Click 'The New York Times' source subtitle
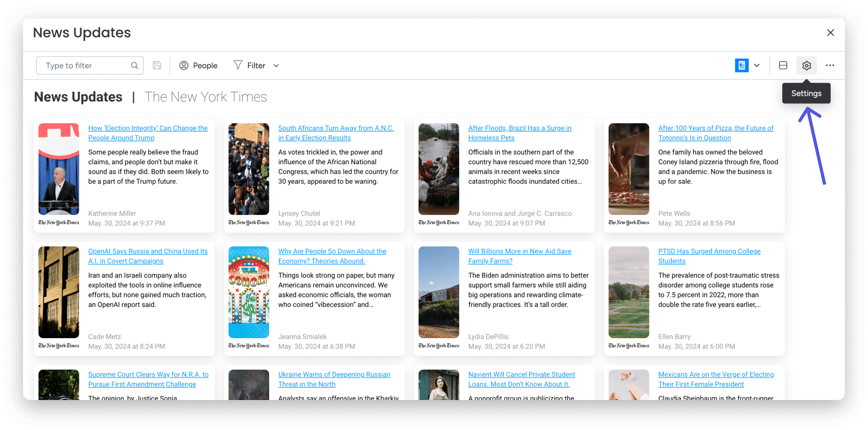The width and height of the screenshot is (868, 430). tap(206, 97)
